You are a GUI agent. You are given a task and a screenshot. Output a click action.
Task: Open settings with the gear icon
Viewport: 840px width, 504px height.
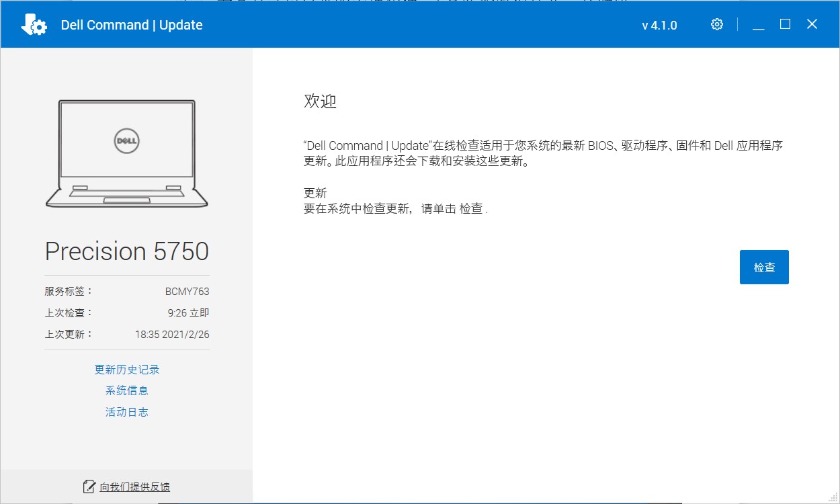coord(717,25)
